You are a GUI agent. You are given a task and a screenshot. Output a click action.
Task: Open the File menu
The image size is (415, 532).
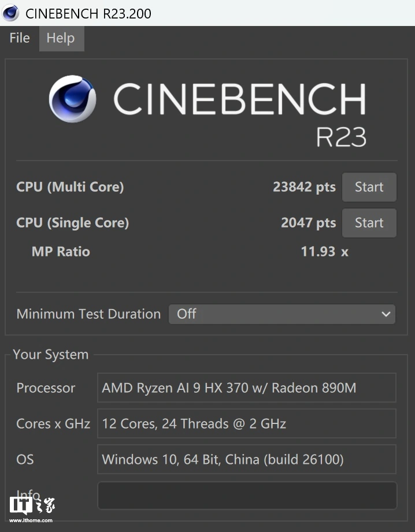click(20, 38)
